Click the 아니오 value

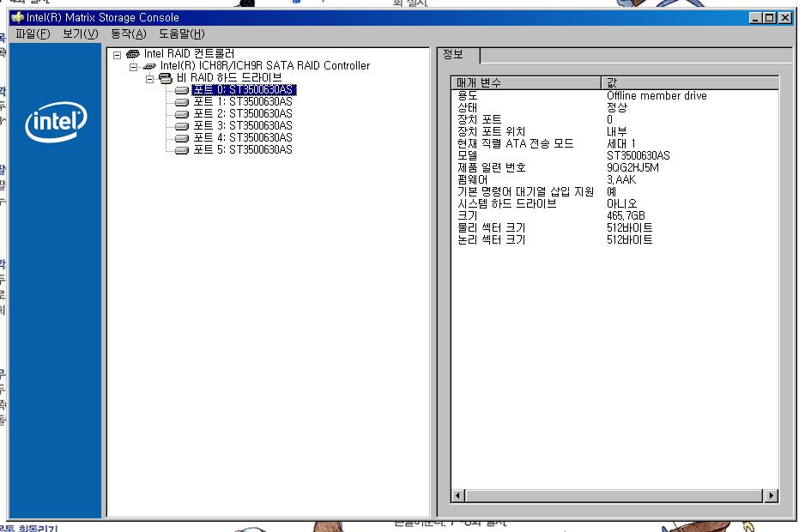(x=621, y=203)
